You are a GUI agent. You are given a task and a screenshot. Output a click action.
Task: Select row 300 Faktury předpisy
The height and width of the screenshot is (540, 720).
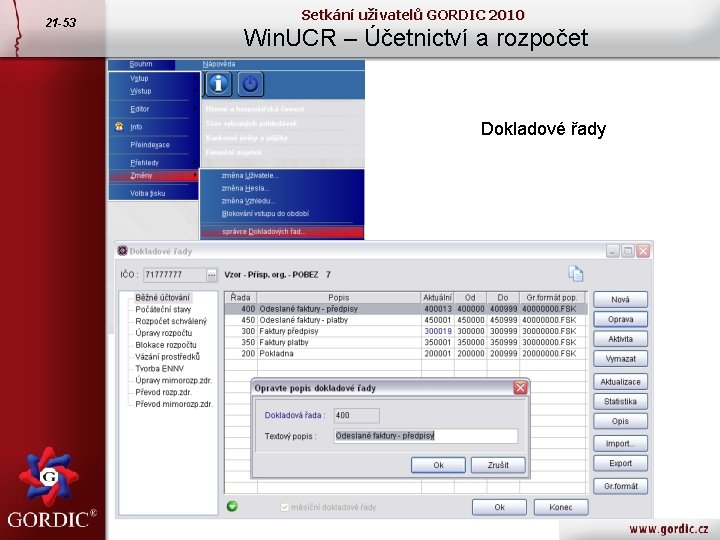[405, 331]
